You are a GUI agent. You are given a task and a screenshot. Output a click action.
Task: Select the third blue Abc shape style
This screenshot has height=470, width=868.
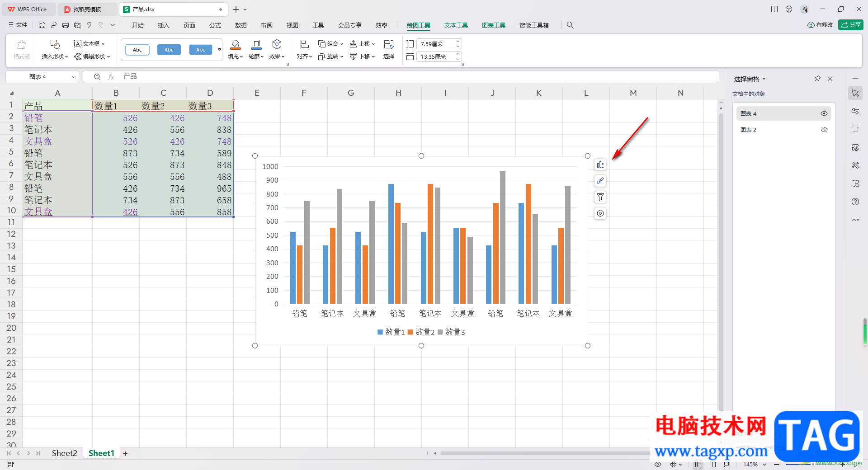(x=201, y=50)
